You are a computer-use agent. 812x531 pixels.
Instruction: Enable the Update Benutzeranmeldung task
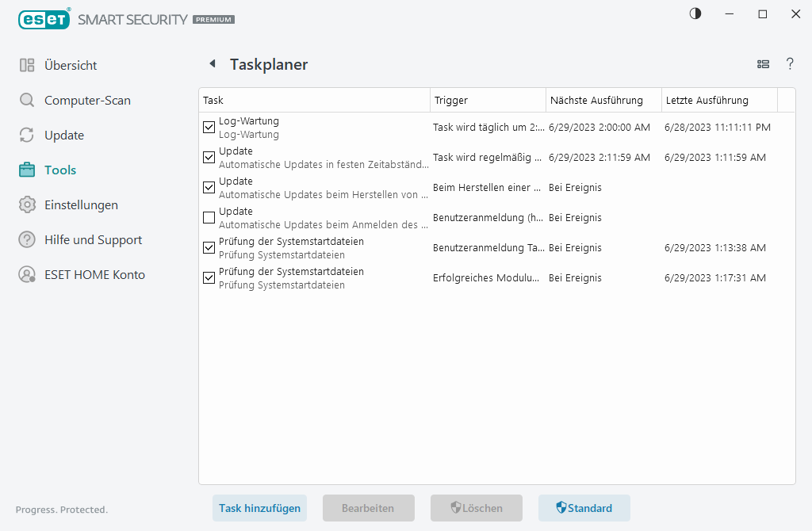click(209, 217)
